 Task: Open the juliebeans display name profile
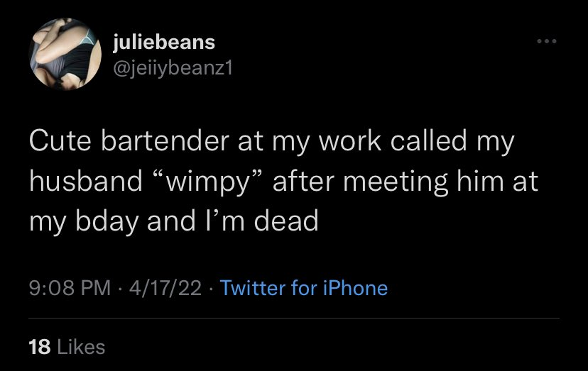(164, 42)
